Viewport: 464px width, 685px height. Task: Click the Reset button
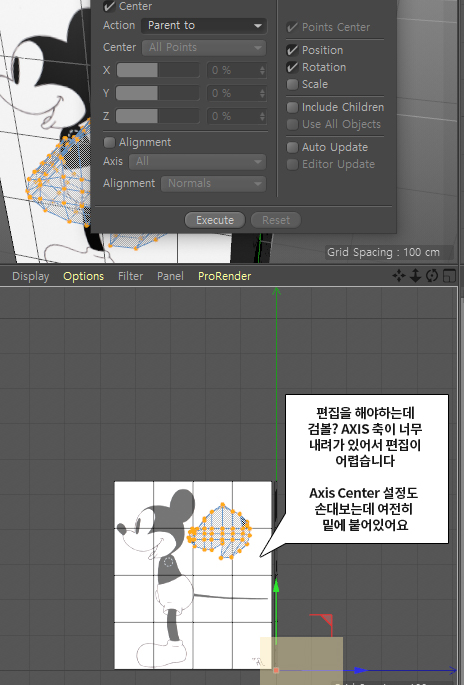coord(276,220)
